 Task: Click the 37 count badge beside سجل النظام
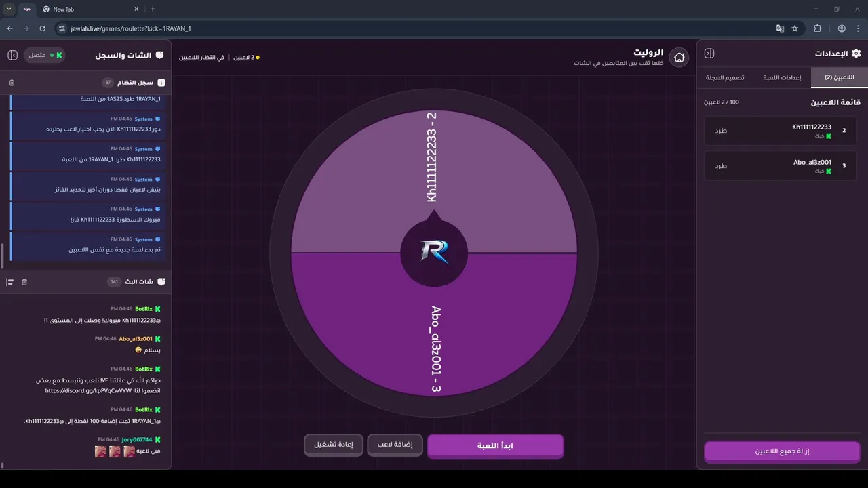[x=108, y=83]
